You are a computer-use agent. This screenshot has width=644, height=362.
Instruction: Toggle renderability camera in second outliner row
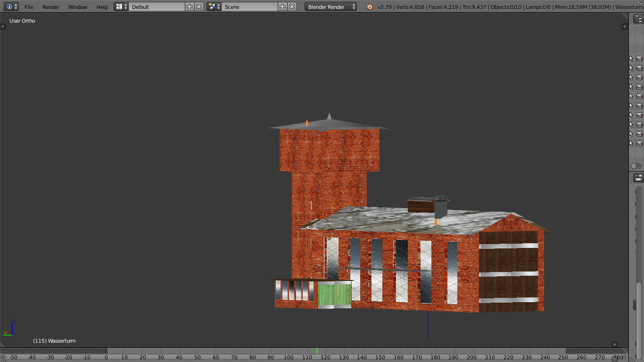click(x=639, y=68)
